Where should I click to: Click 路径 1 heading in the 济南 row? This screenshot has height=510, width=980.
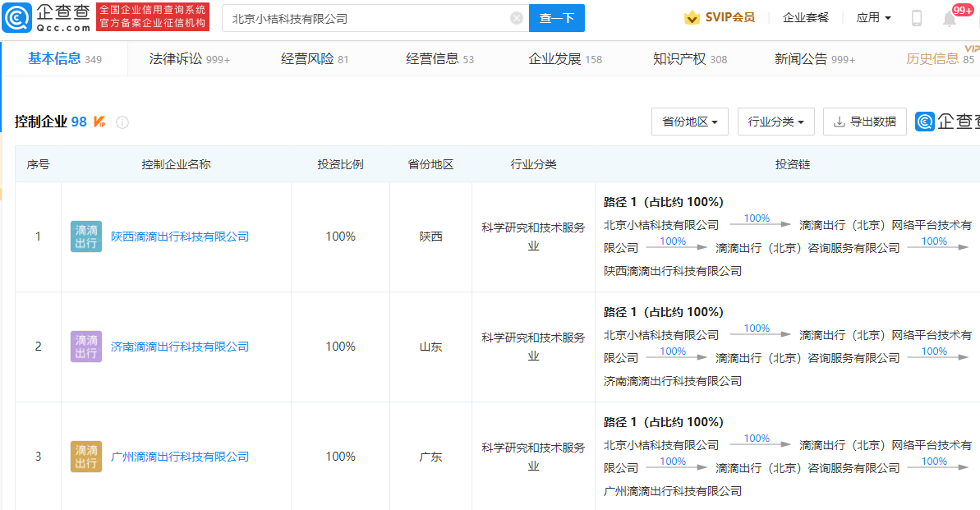pyautogui.click(x=664, y=312)
